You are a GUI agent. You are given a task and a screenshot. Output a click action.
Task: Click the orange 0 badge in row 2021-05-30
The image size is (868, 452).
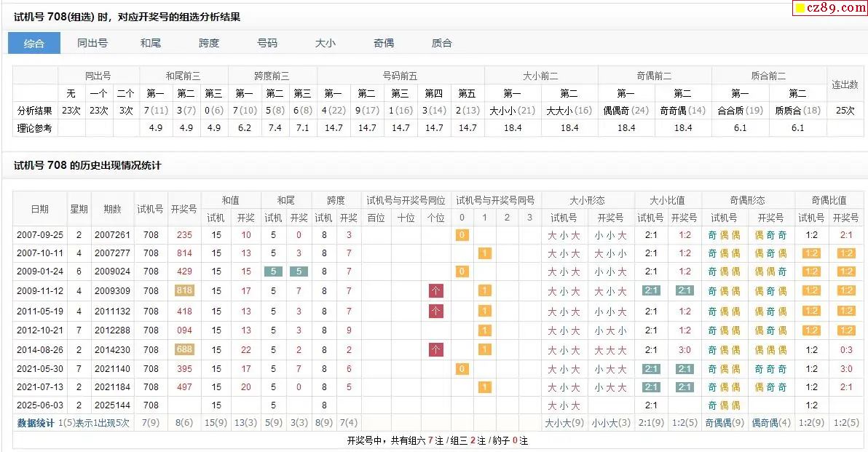click(x=462, y=368)
